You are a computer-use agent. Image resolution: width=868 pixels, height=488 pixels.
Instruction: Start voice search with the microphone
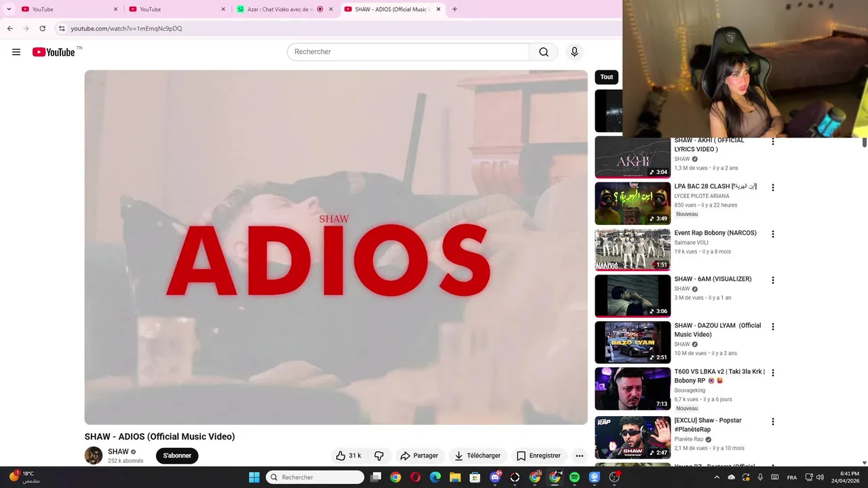[574, 52]
